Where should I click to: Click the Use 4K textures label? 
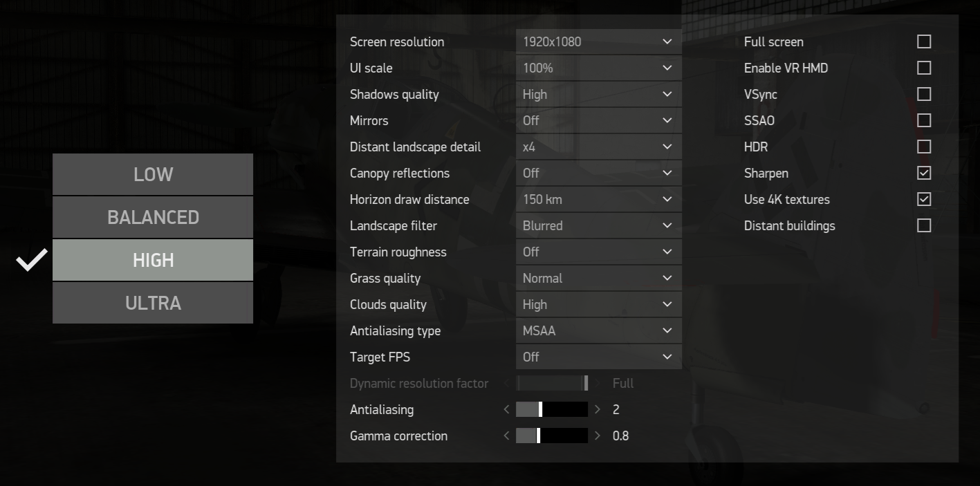tap(787, 199)
